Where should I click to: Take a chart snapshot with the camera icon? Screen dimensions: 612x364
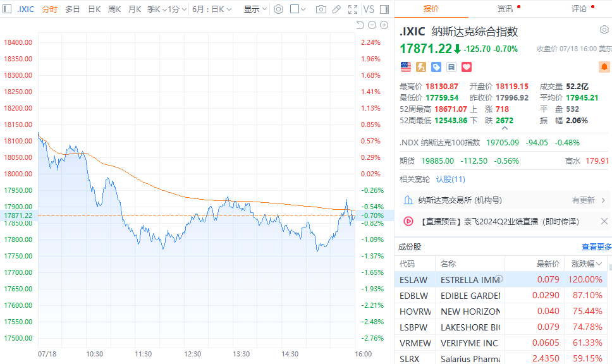click(321, 9)
